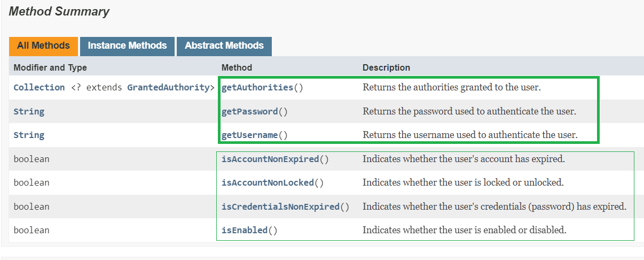Click the Method Summary heading
Viewport: 644px width, 260px height.
(x=59, y=12)
